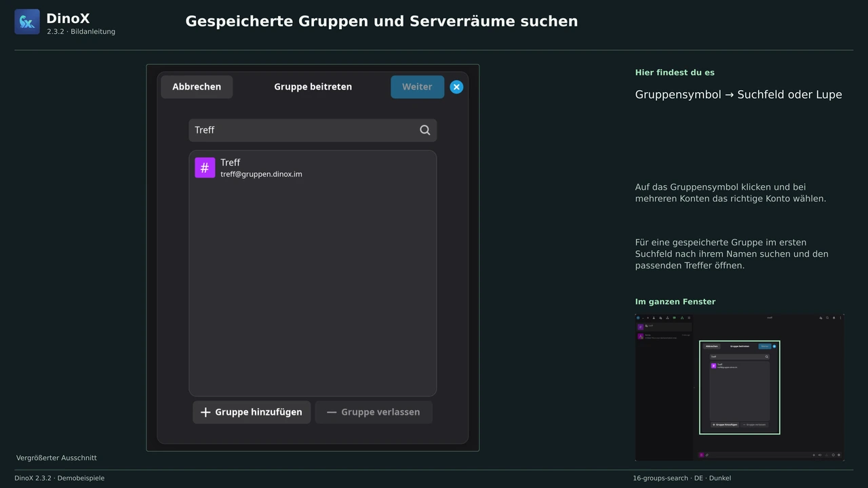Focus the search field containing Treff
The height and width of the screenshot is (488, 868).
click(313, 130)
